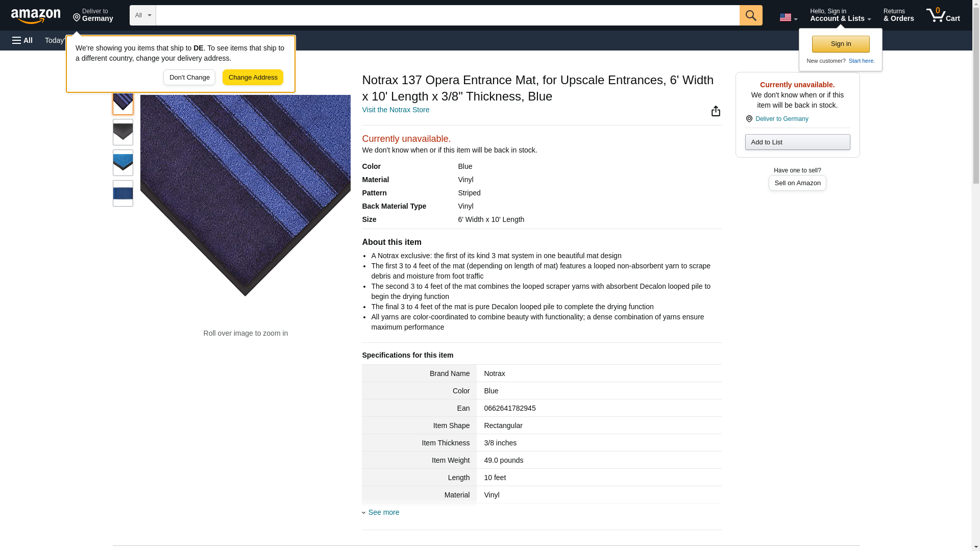This screenshot has width=980, height=551.
Task: Open the US flag language selector
Action: (788, 17)
